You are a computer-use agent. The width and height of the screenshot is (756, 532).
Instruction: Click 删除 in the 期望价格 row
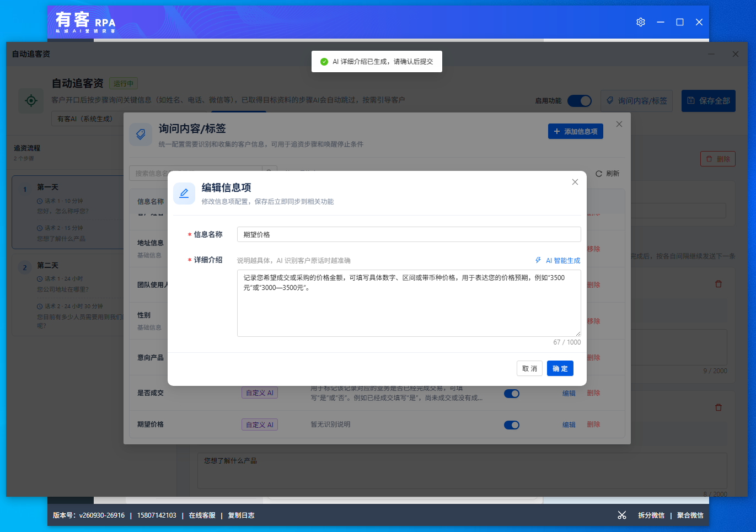[x=593, y=424]
